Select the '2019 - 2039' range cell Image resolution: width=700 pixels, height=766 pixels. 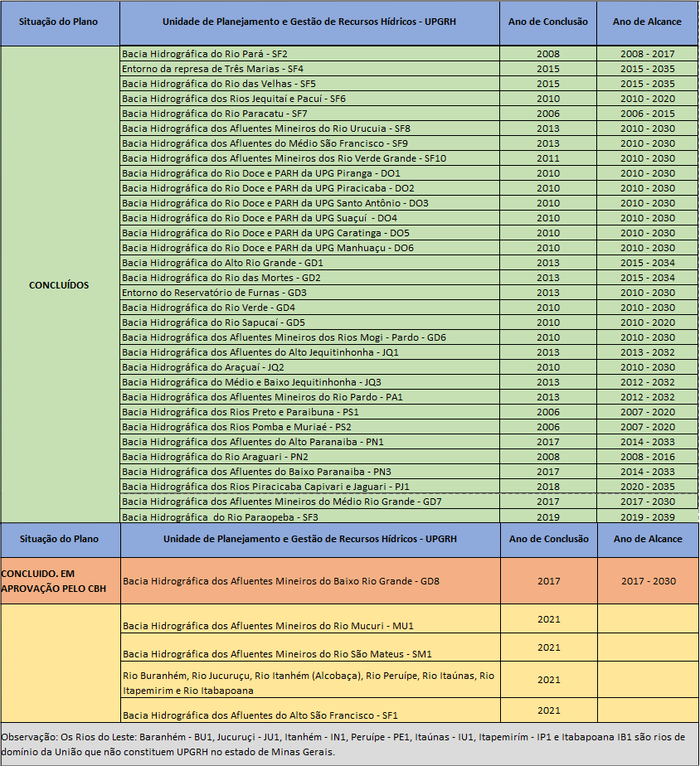[x=647, y=516]
